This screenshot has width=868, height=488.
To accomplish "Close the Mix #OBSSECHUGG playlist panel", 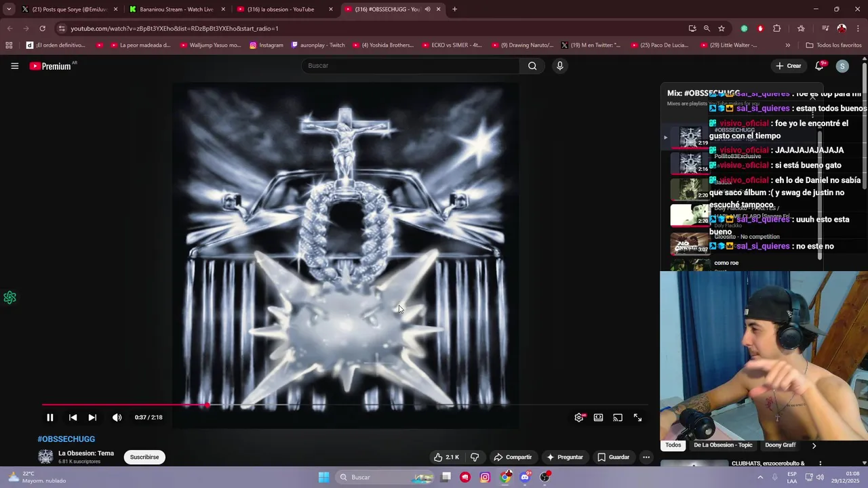I will click(x=812, y=97).
